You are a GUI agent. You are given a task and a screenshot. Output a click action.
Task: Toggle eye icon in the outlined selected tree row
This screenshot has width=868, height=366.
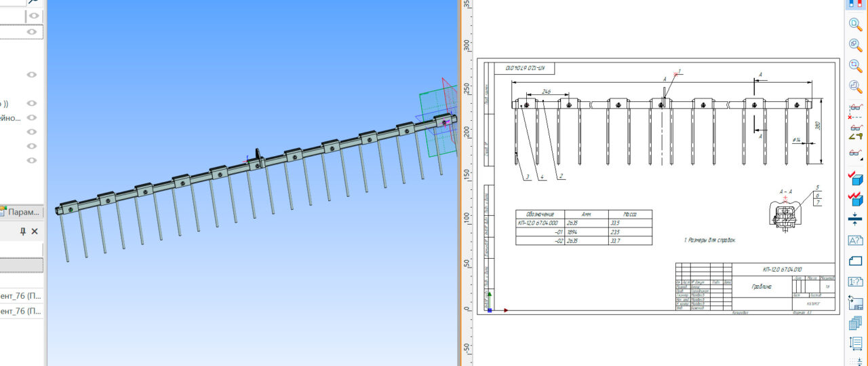click(x=31, y=32)
